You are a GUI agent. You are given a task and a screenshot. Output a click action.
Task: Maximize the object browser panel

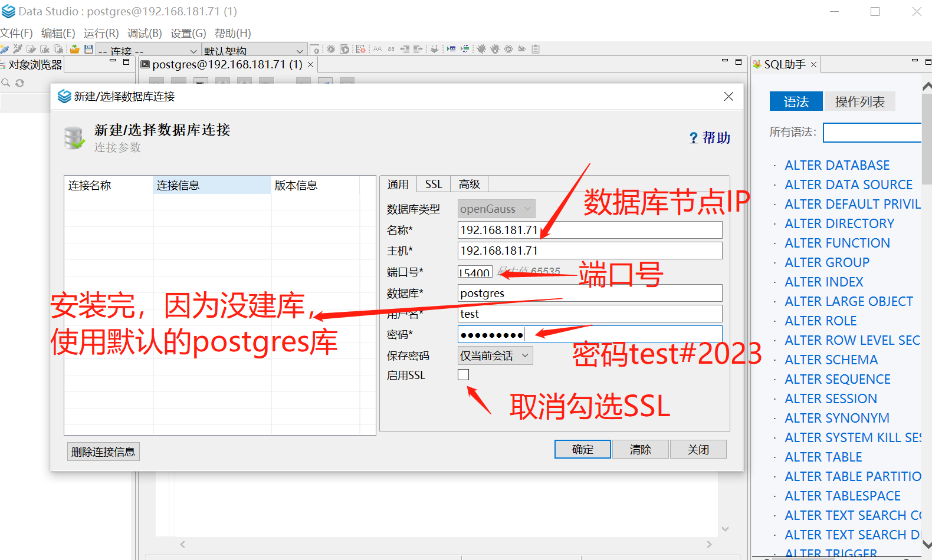(126, 61)
